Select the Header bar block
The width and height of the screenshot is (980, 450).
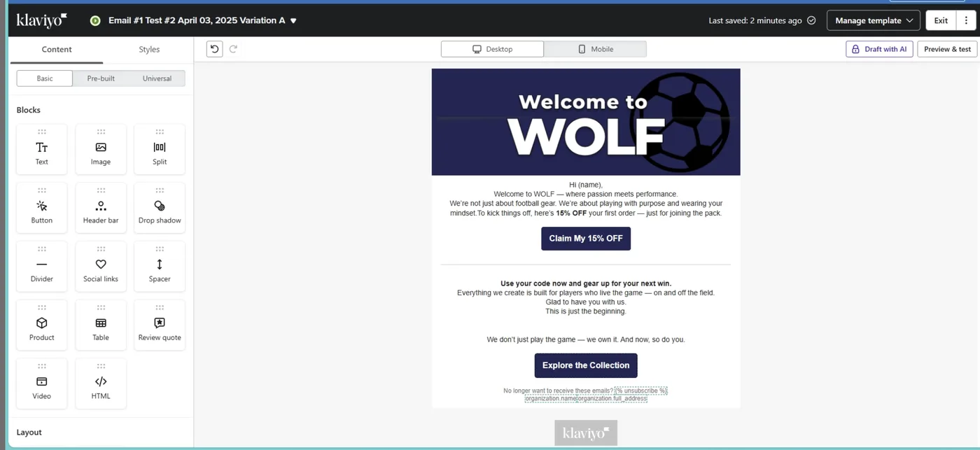tap(101, 208)
